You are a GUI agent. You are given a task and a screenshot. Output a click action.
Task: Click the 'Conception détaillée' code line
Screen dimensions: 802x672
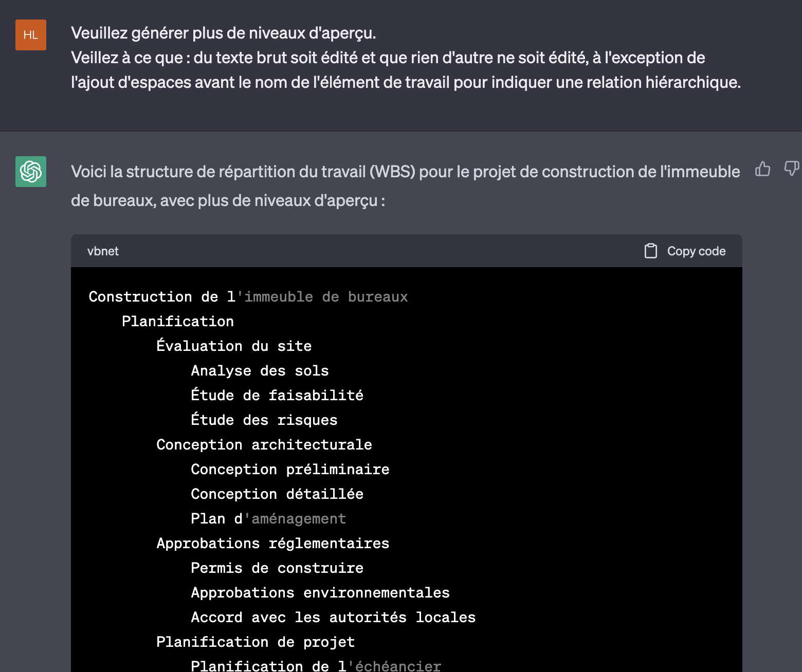pyautogui.click(x=277, y=494)
